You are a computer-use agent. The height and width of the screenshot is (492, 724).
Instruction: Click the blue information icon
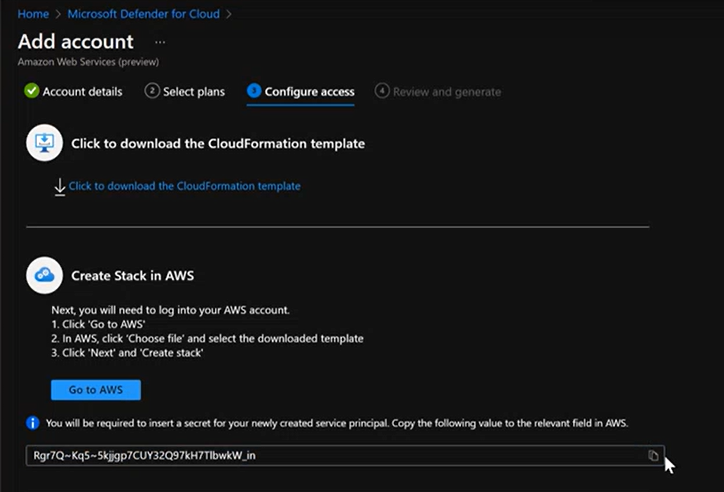[x=32, y=423]
